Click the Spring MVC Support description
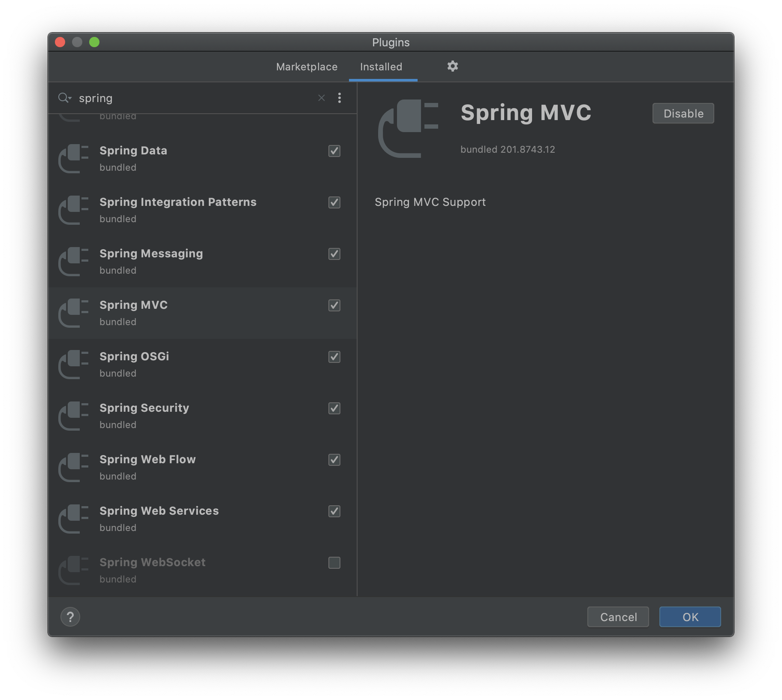Image resolution: width=782 pixels, height=700 pixels. click(x=430, y=202)
